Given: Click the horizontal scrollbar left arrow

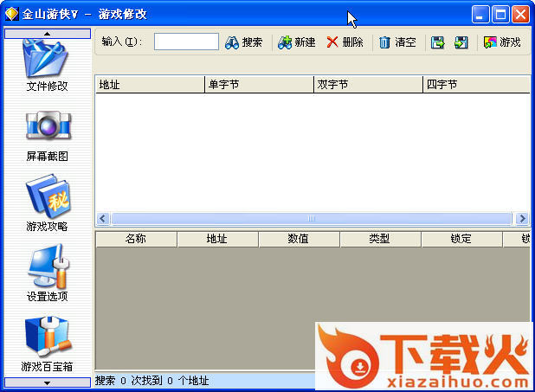Looking at the screenshot, I should (103, 218).
